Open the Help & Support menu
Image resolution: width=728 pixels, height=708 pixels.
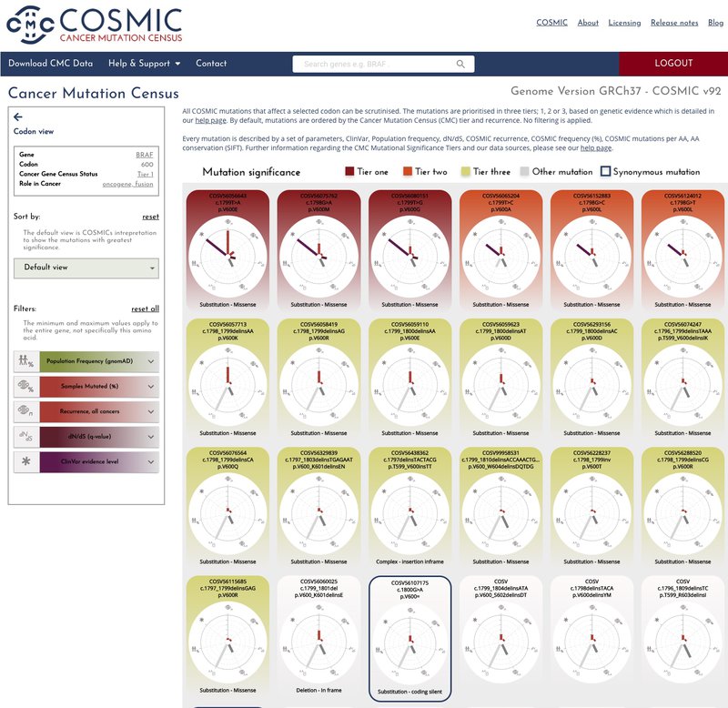144,64
